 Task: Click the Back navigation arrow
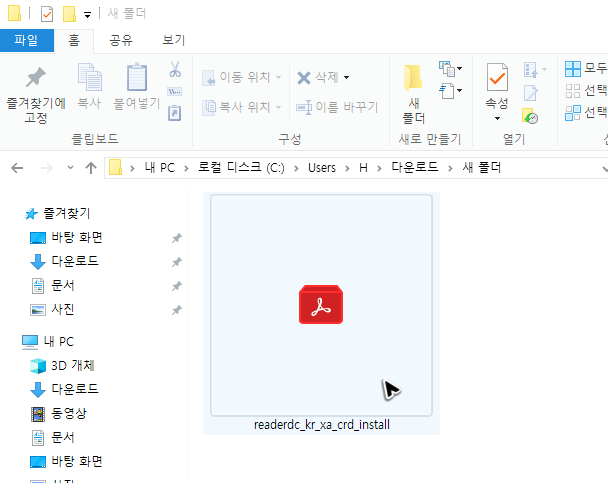coord(17,168)
